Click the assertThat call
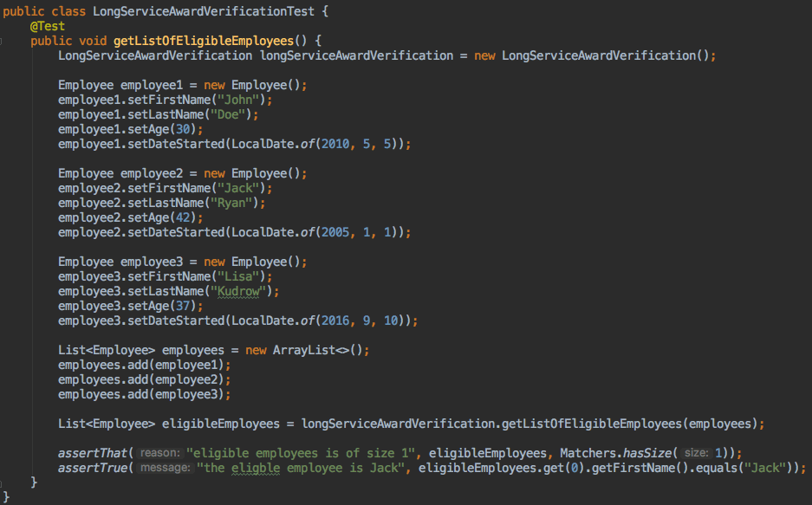The width and height of the screenshot is (812, 505). point(93,453)
